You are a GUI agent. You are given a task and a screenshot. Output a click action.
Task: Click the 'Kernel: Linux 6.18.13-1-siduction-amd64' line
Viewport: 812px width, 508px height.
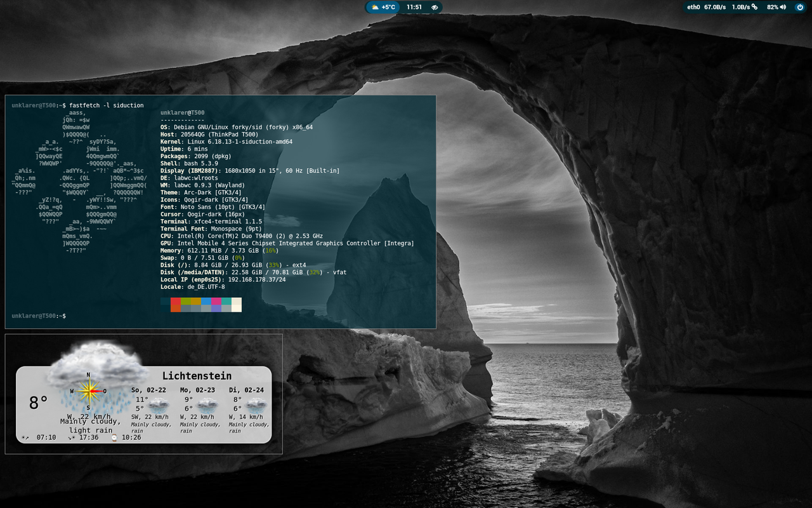(226, 142)
